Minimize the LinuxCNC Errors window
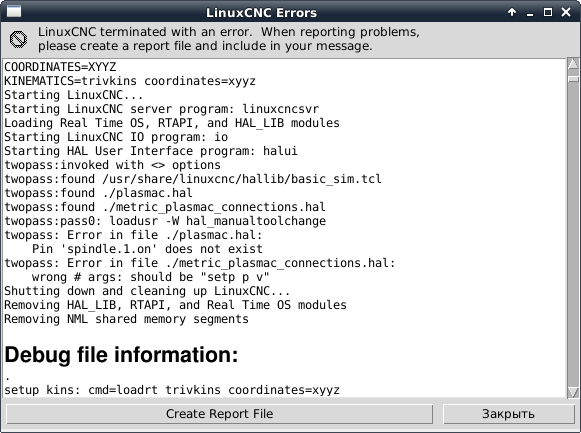This screenshot has height=433, width=581. pyautogui.click(x=530, y=13)
